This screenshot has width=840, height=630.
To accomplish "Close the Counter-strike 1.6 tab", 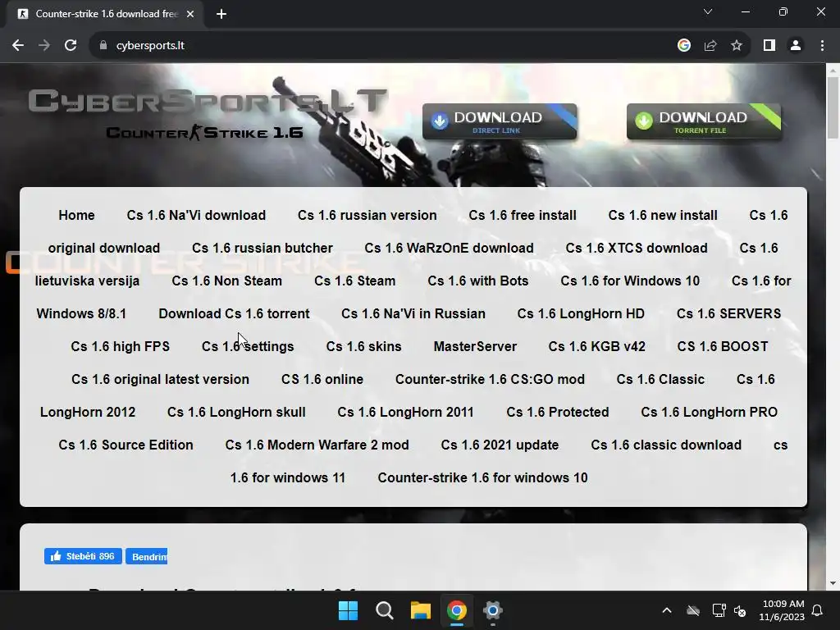I will pyautogui.click(x=190, y=14).
